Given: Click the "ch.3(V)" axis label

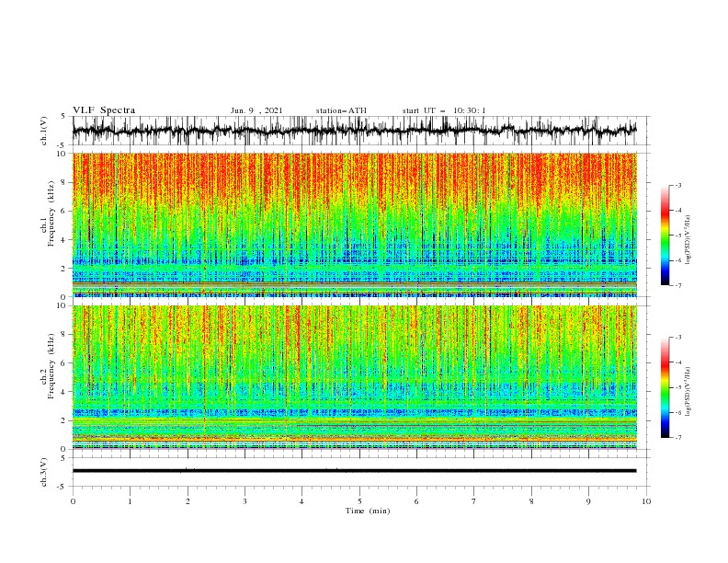Looking at the screenshot, I should coord(44,472).
